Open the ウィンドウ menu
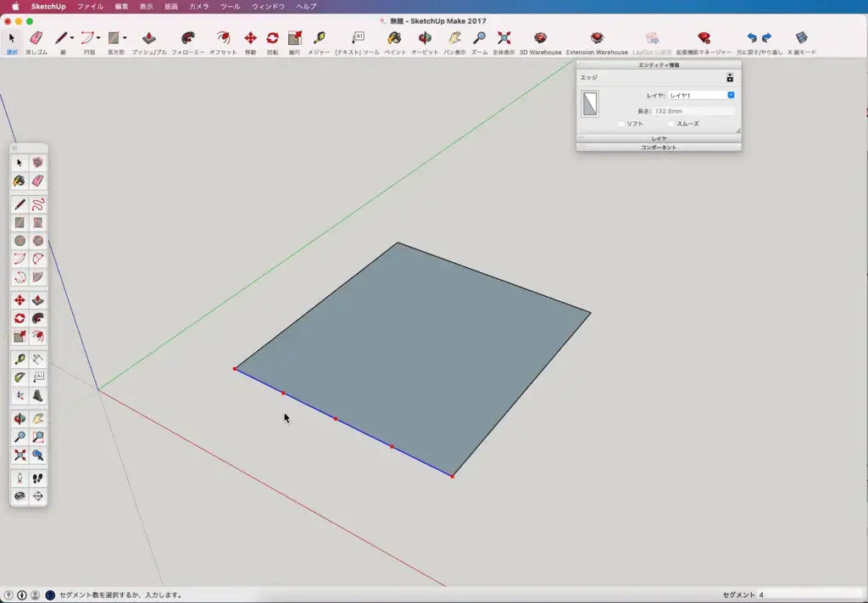 [268, 7]
